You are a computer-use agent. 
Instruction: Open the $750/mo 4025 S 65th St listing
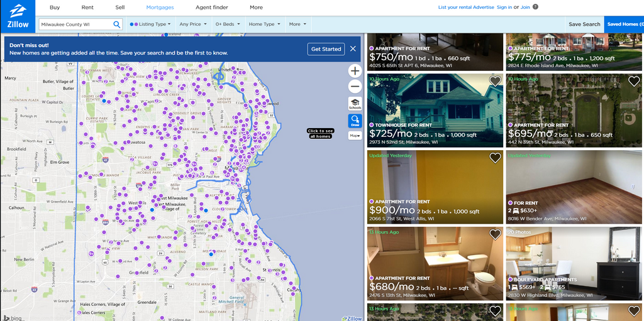435,52
